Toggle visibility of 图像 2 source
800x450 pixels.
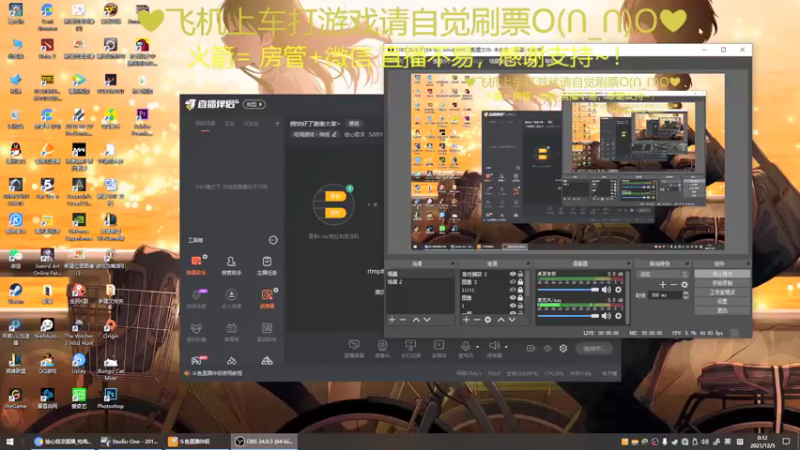513,282
